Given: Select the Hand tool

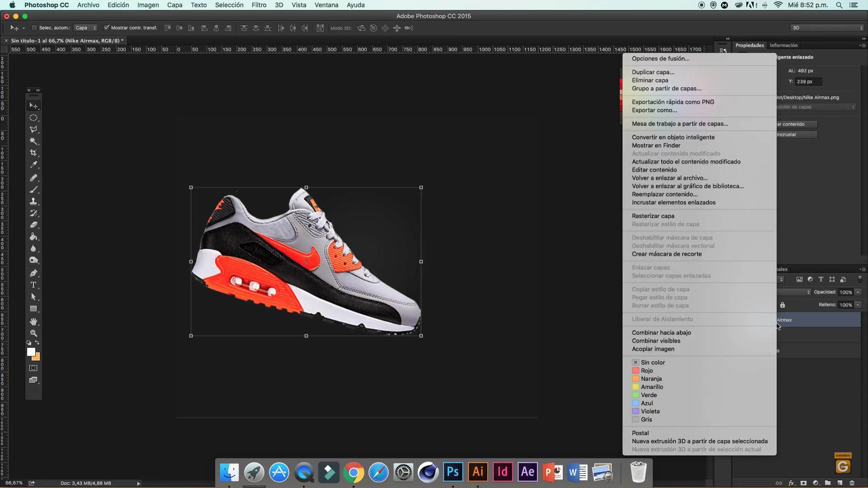Looking at the screenshot, I should (33, 321).
